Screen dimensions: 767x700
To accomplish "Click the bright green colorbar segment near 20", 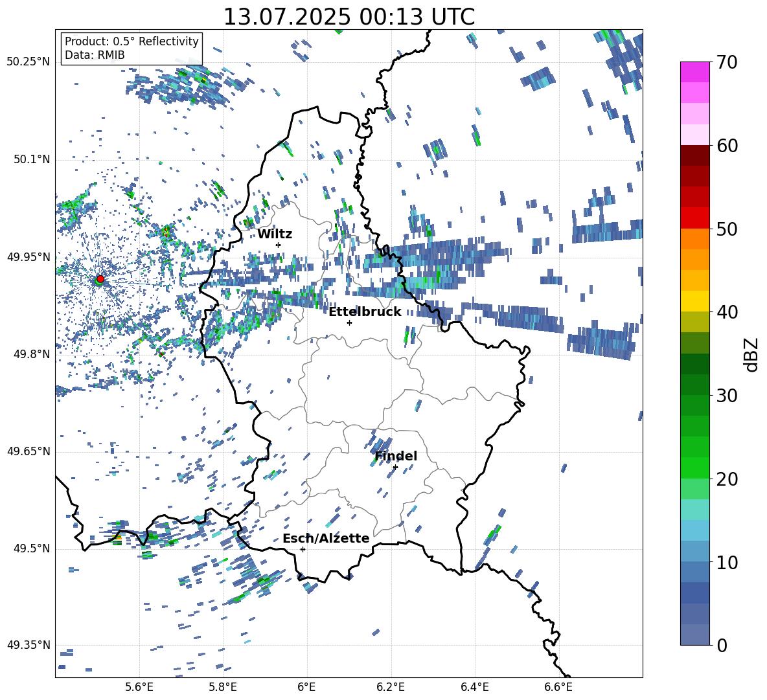I will coord(694,468).
